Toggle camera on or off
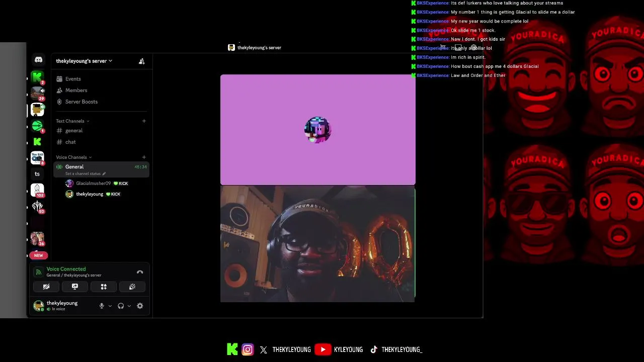Image resolution: width=644 pixels, height=362 pixels. [46, 287]
